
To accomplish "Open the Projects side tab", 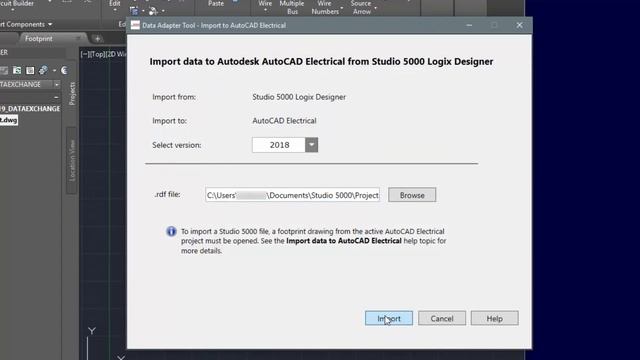I will (x=72, y=93).
